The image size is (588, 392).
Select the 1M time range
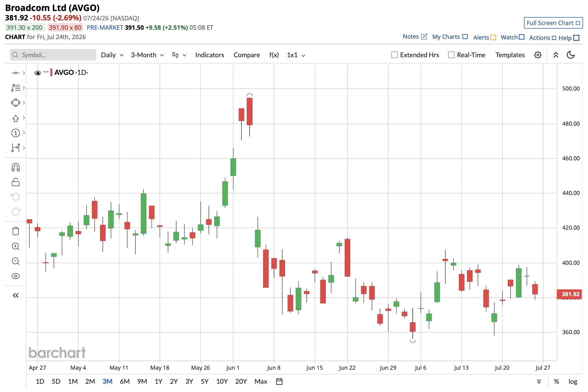(73, 381)
